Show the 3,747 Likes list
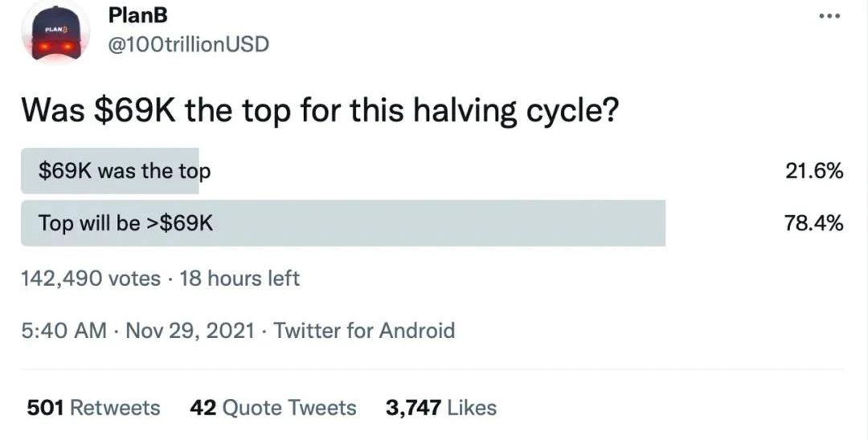Viewport: 868px width, 440px height. tap(440, 407)
